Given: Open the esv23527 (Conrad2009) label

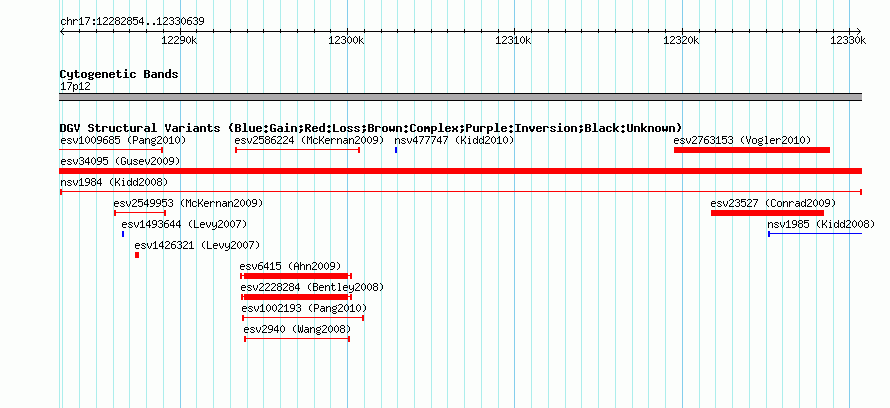Looking at the screenshot, I should 773,203.
